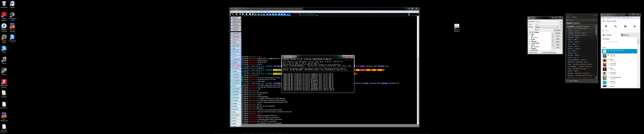
Task: Open the doge.bat shortcut on desktop
Action: [x=457, y=28]
